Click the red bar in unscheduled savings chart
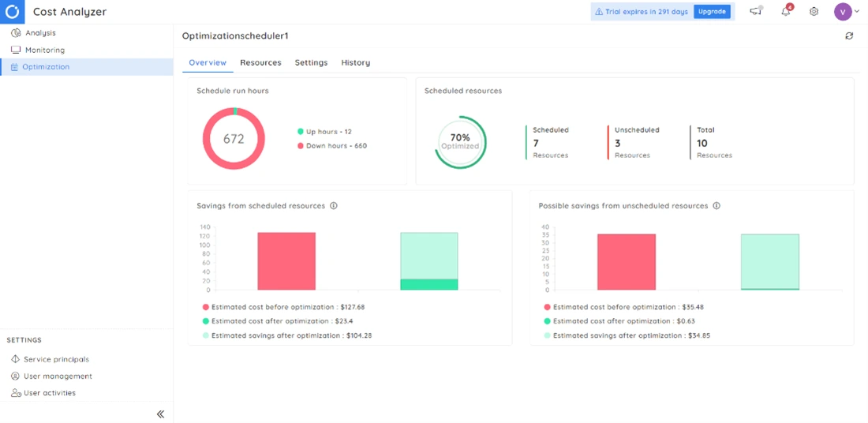Screen dimensions: 868x423 (x=626, y=262)
